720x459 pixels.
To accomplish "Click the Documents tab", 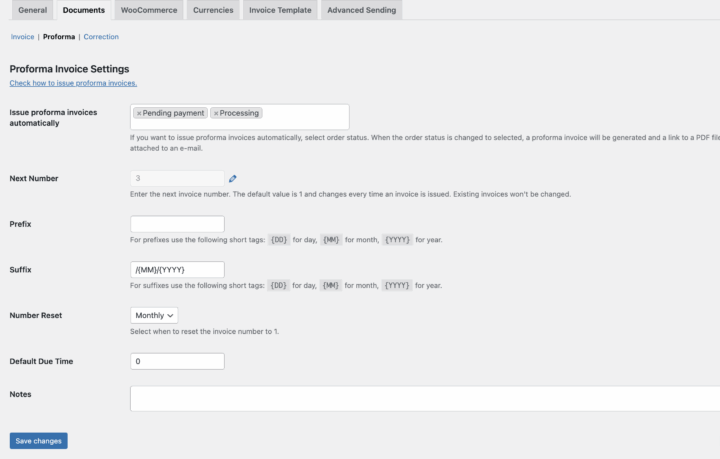I will point(83,10).
